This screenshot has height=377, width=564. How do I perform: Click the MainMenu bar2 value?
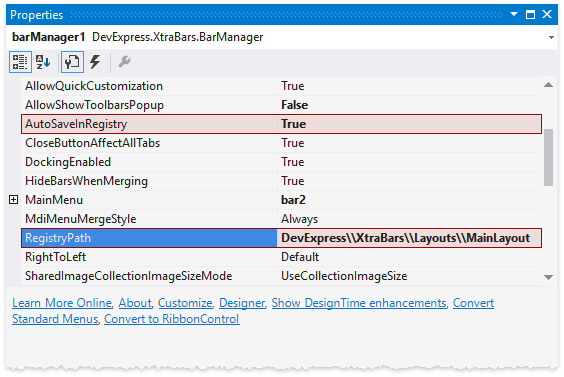click(409, 200)
